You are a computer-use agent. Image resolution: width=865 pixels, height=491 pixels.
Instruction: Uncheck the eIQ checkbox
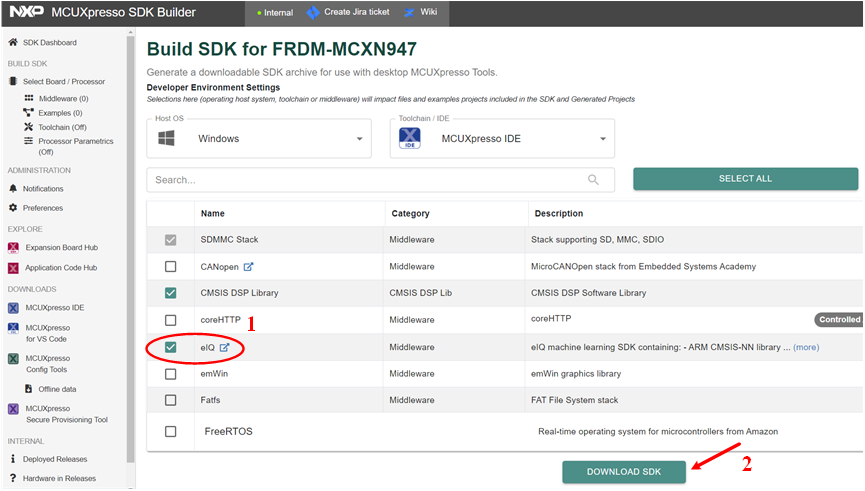[x=170, y=347]
